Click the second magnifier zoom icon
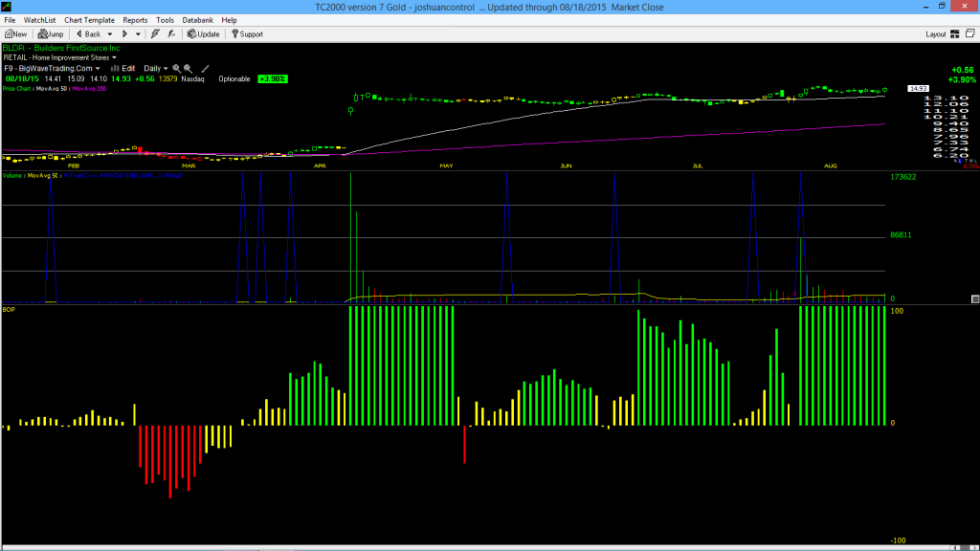This screenshot has width=980, height=551. (x=188, y=69)
